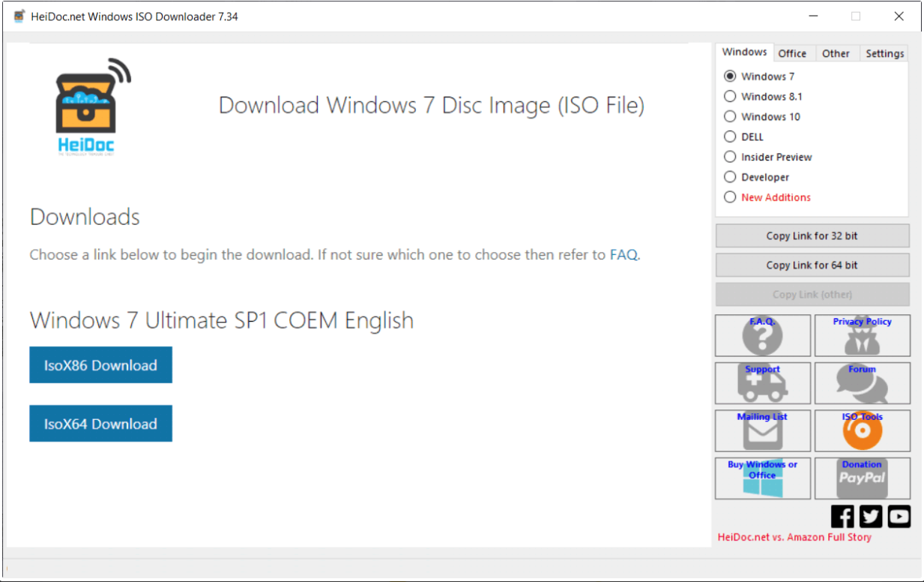924x582 pixels.
Task: Open the YouTube channel icon
Action: [899, 516]
